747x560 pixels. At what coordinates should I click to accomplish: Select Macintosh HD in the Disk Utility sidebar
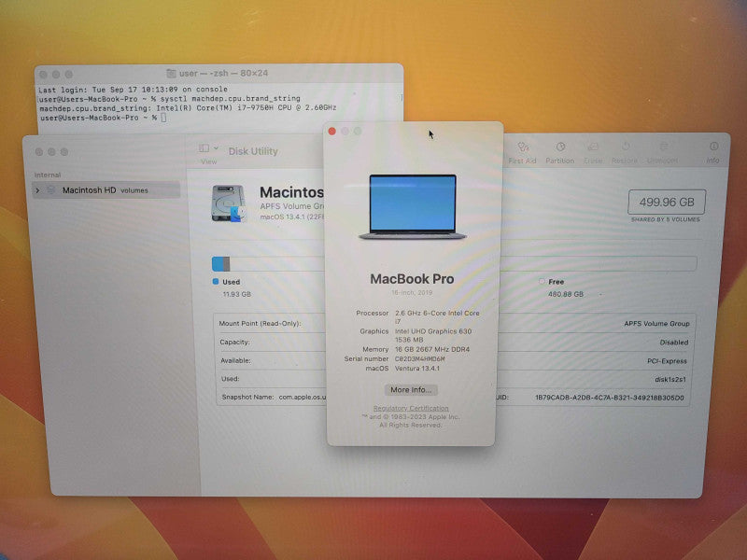coord(106,190)
